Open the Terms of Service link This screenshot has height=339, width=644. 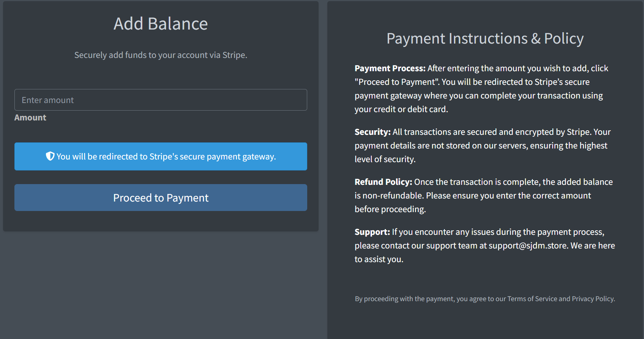(532, 299)
